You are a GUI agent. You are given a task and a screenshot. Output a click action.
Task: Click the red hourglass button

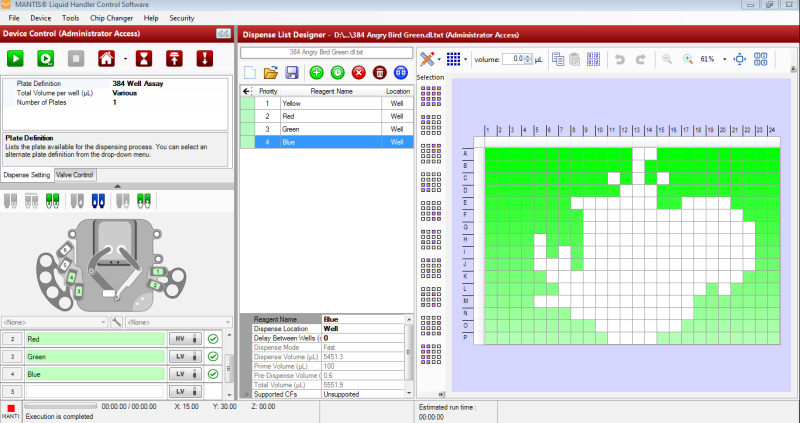[x=144, y=59]
